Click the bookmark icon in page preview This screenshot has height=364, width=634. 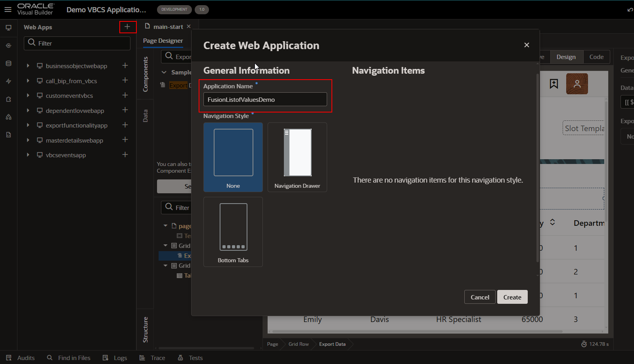[554, 84]
